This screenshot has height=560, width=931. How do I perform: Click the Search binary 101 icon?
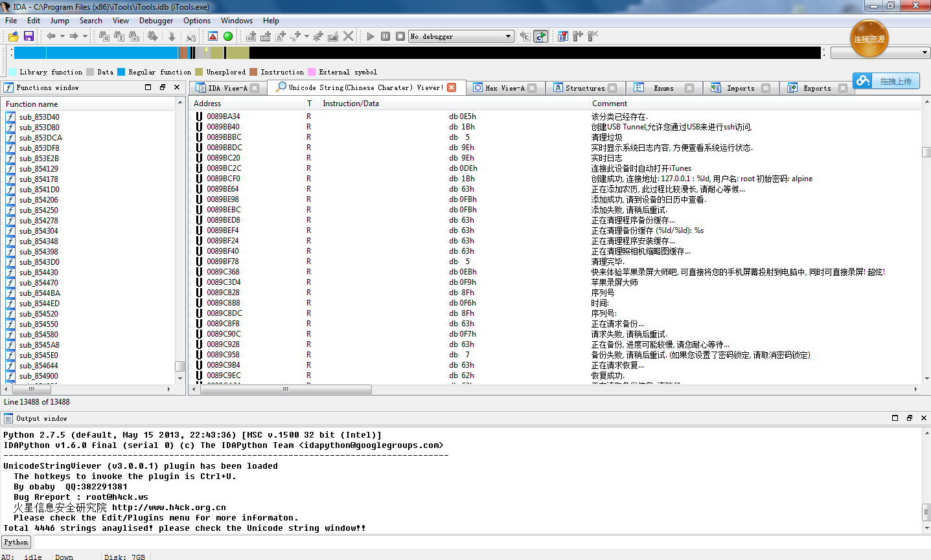(135, 36)
